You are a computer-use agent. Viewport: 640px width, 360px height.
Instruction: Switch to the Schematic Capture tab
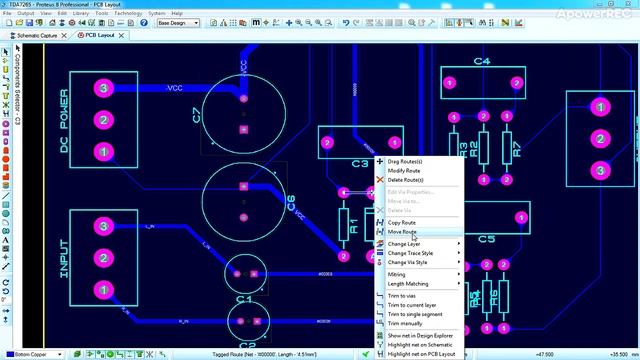[36, 36]
